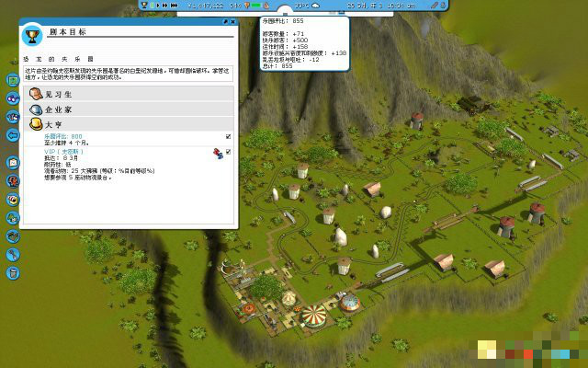Select the trash can delete tool
The image size is (588, 368).
point(13,273)
